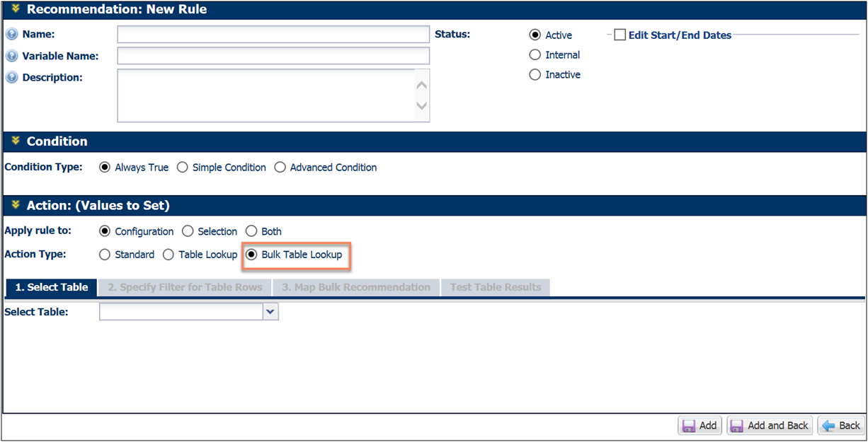This screenshot has width=868, height=442.
Task: Open the Select Table dropdown
Action: pyautogui.click(x=271, y=311)
